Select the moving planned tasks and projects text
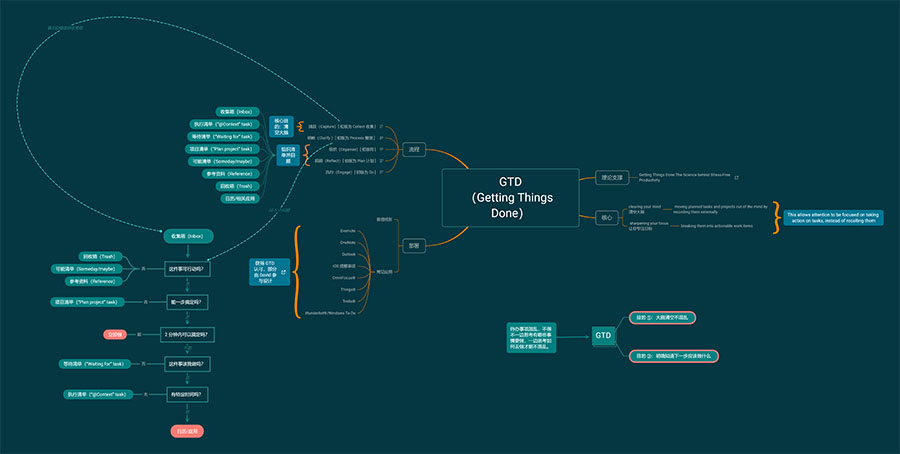The height and width of the screenshot is (454, 900). (x=720, y=209)
